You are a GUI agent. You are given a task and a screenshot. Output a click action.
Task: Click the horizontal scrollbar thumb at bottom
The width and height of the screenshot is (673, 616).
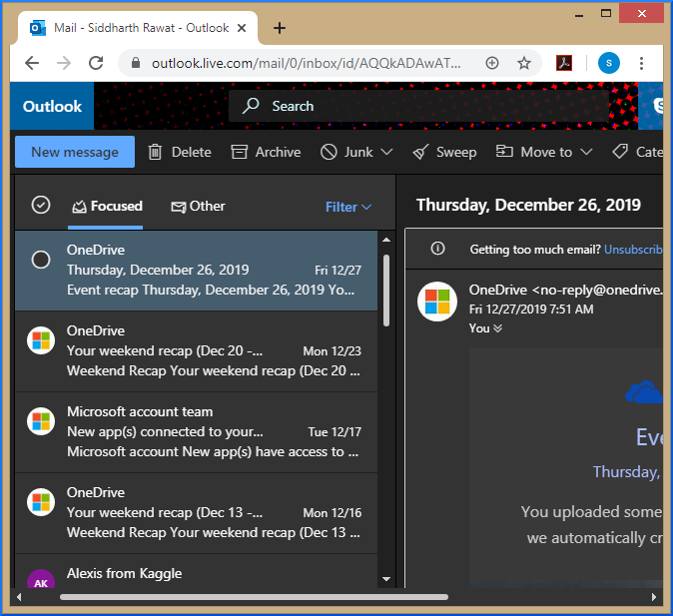(x=254, y=597)
